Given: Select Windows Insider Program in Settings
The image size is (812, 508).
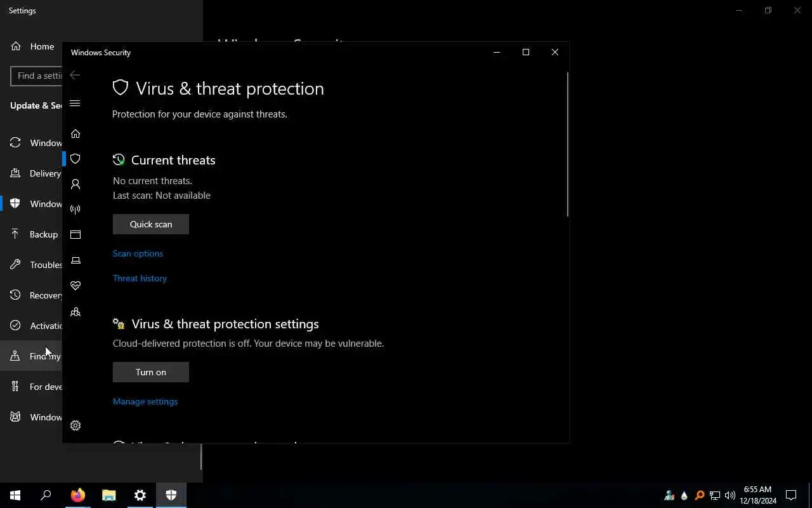Looking at the screenshot, I should click(x=31, y=417).
